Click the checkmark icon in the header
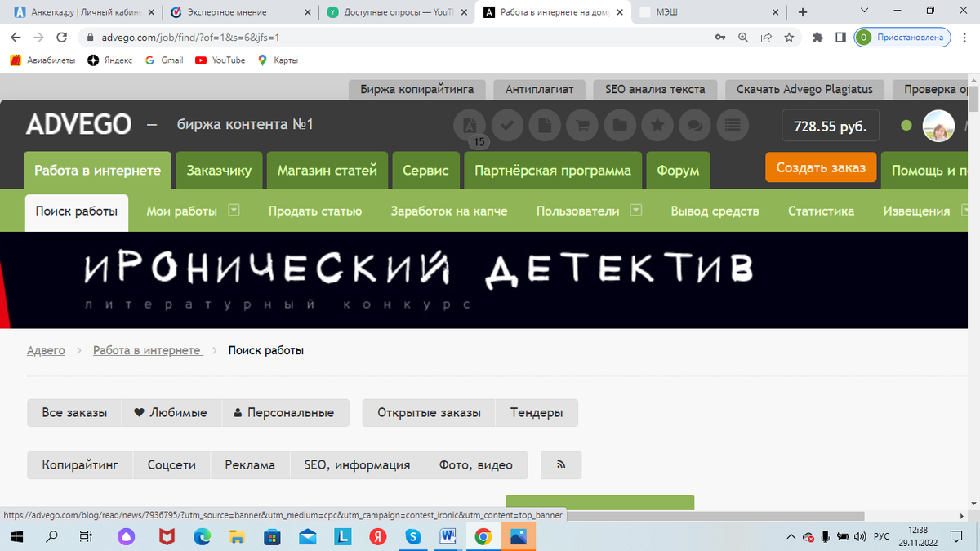This screenshot has width=980, height=551. [507, 125]
